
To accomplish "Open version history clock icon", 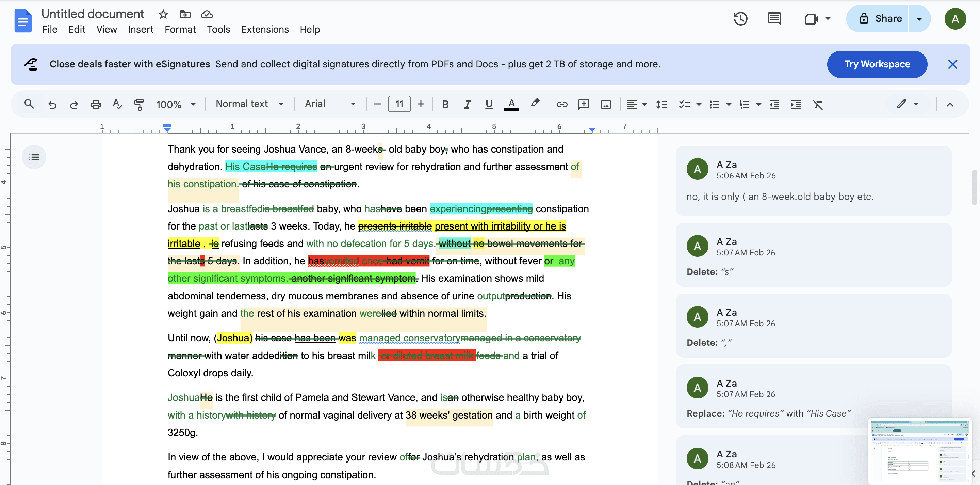I will (x=740, y=19).
